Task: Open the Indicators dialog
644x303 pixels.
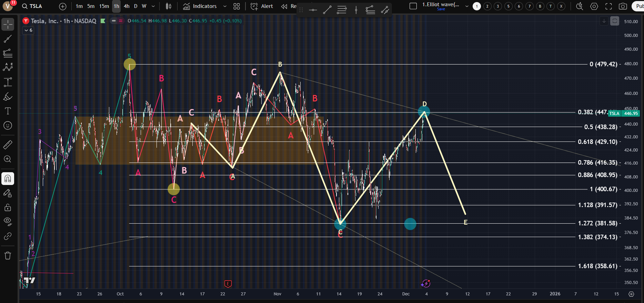Action: tap(200, 6)
